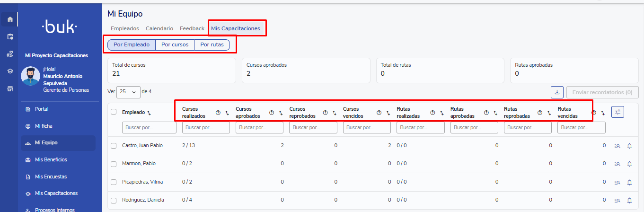Select the Por cursos view button

point(175,45)
